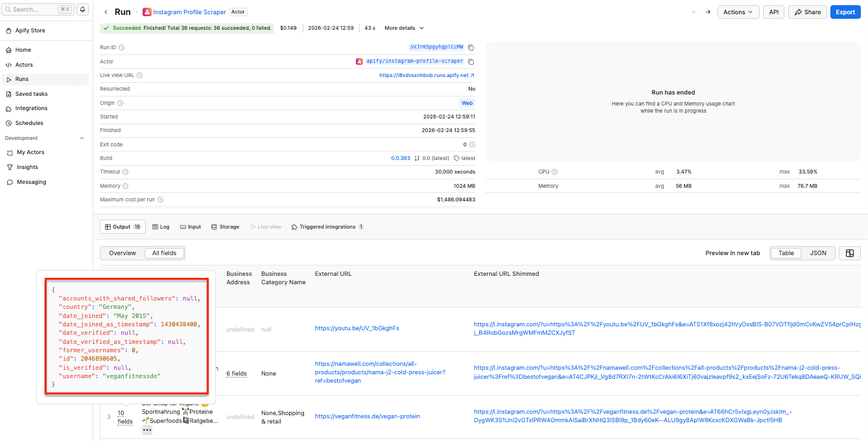Select Table view toggle

786,253
